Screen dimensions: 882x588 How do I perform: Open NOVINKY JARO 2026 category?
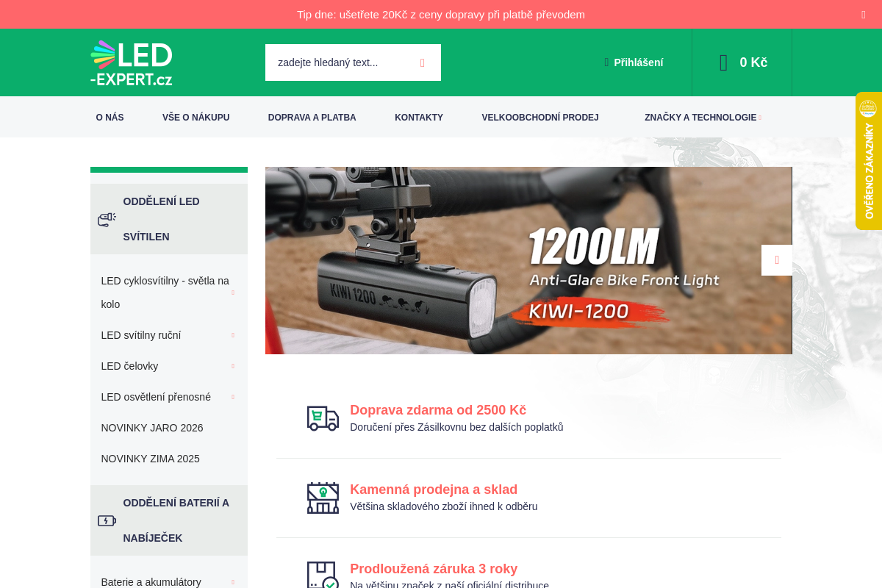tap(151, 428)
